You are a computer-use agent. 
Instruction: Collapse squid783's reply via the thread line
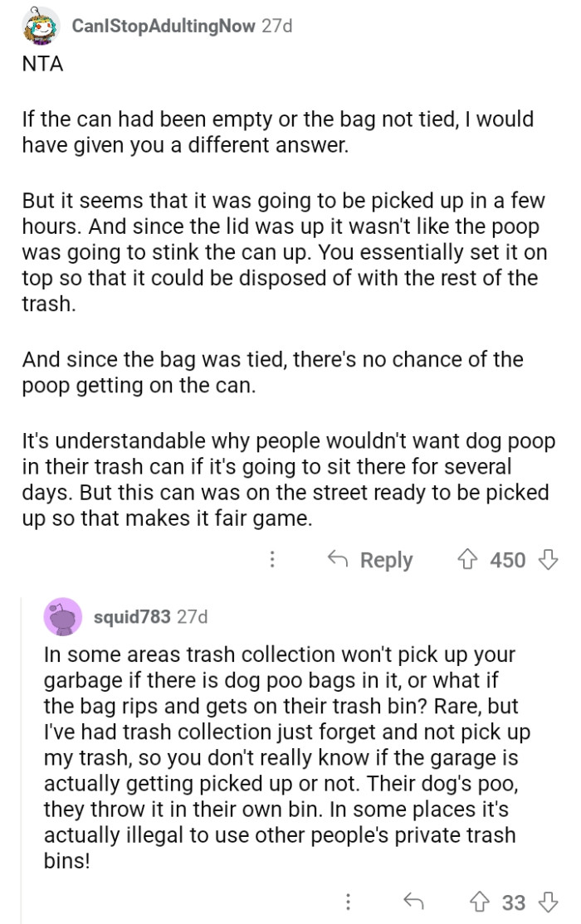(x=22, y=746)
